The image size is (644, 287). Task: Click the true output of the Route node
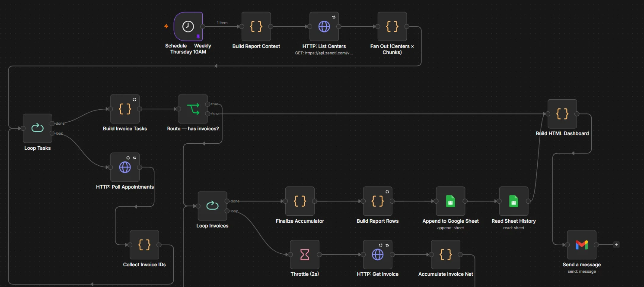[208, 104]
